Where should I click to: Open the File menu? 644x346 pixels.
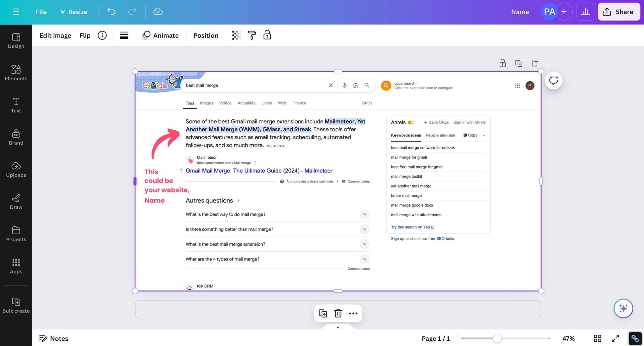point(41,12)
